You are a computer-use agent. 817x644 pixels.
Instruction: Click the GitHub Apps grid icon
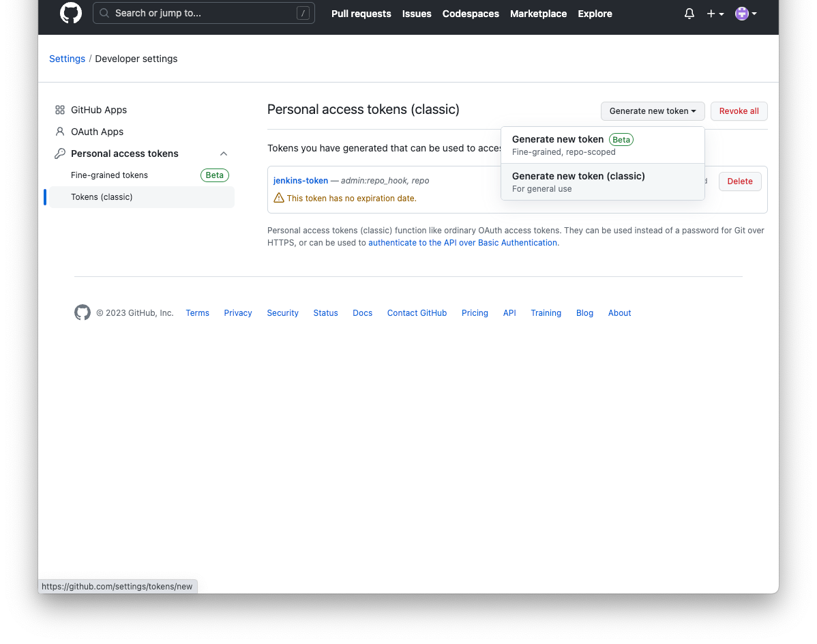point(60,110)
